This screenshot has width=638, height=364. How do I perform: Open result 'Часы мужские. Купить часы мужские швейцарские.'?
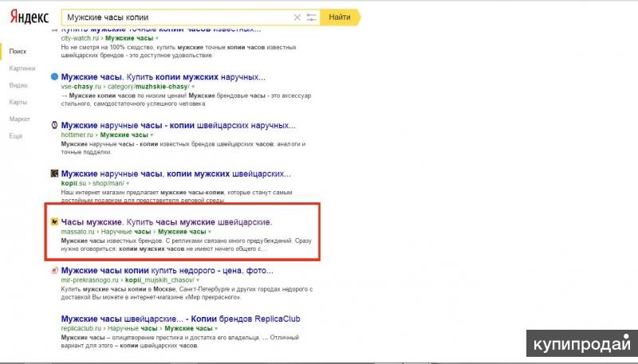pyautogui.click(x=167, y=222)
